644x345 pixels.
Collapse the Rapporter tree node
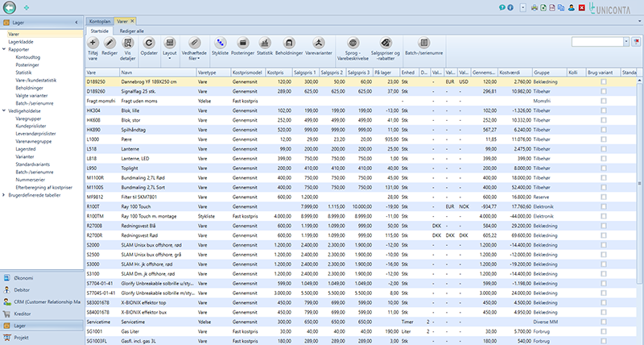pos(4,49)
